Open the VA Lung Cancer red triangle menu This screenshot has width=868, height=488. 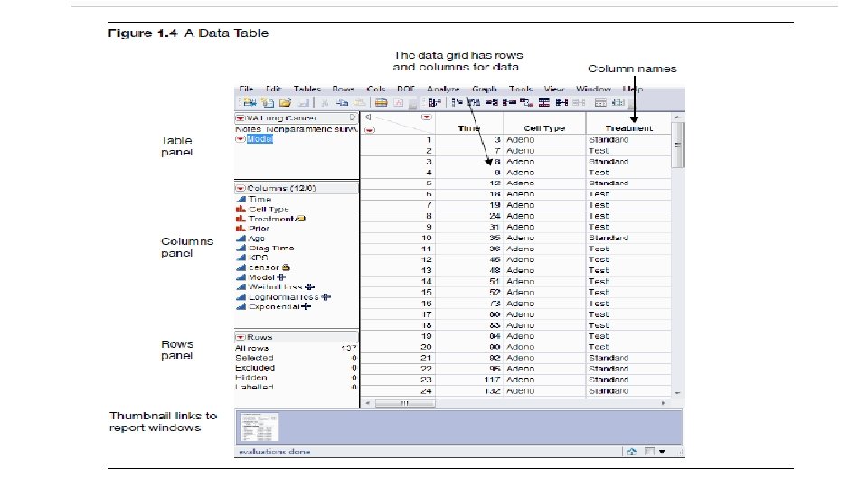241,117
